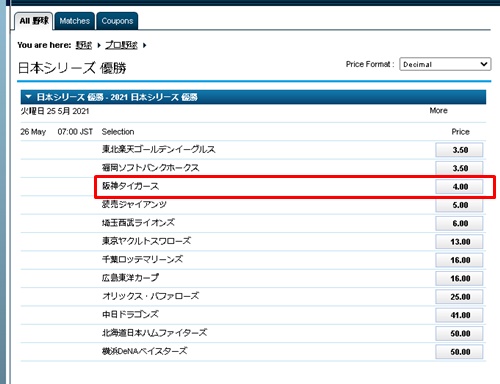This screenshot has height=384, width=500.
Task: Click the 中日ドラゴンズ team name
Action: [x=130, y=314]
